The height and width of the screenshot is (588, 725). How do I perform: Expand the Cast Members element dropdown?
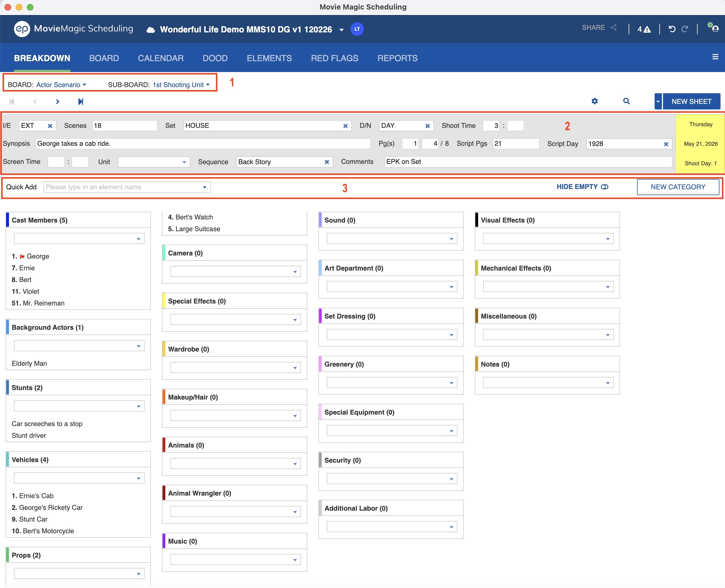click(x=139, y=239)
